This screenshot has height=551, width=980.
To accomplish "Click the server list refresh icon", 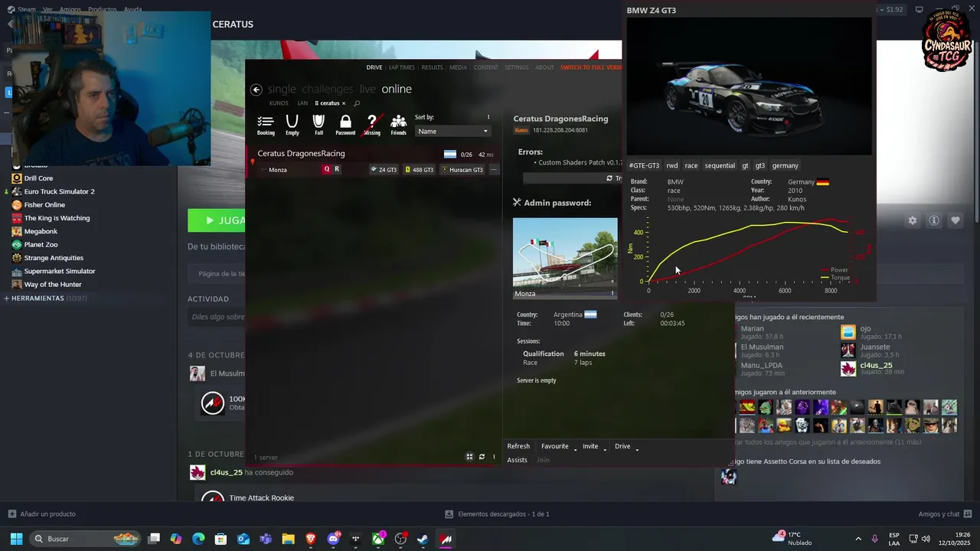I will (x=482, y=457).
